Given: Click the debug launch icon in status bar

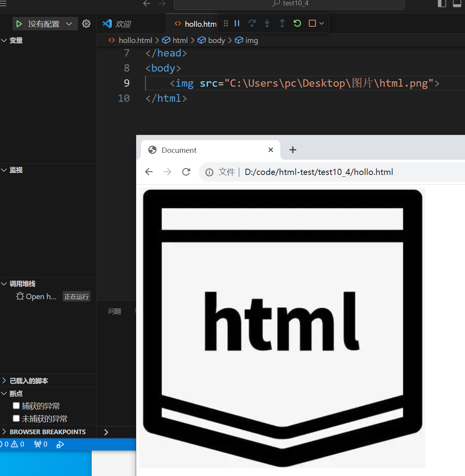Looking at the screenshot, I should click(60, 445).
